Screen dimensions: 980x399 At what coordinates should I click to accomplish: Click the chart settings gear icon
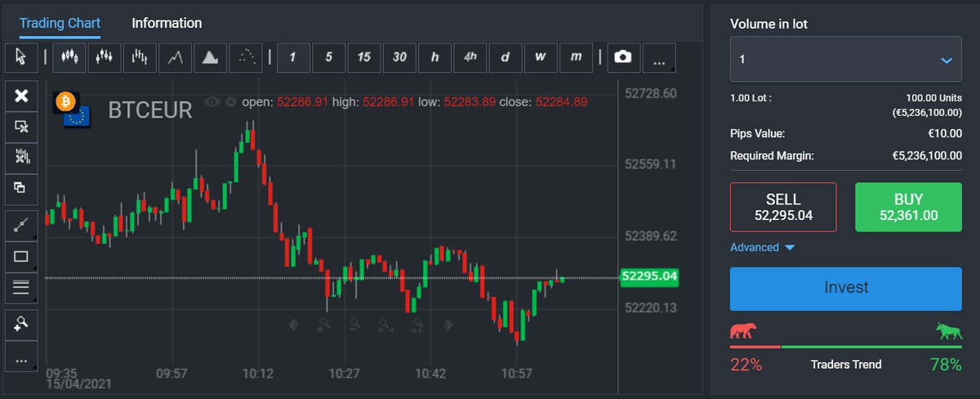click(231, 102)
